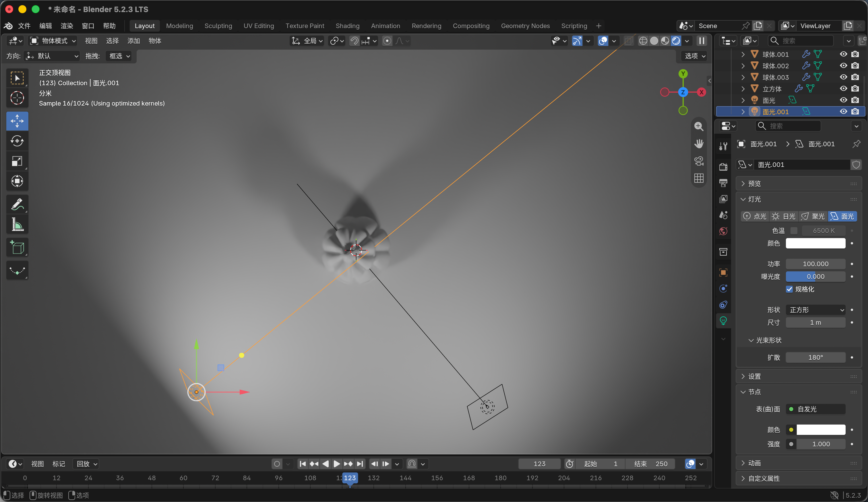Image resolution: width=868 pixels, height=502 pixels.
Task: Click the play animation button
Action: coord(336,464)
